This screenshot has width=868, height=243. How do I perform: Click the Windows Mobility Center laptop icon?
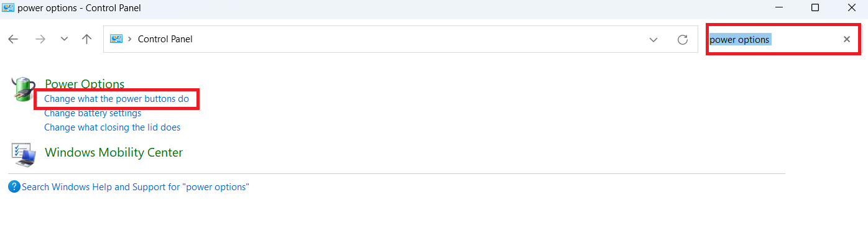point(24,154)
